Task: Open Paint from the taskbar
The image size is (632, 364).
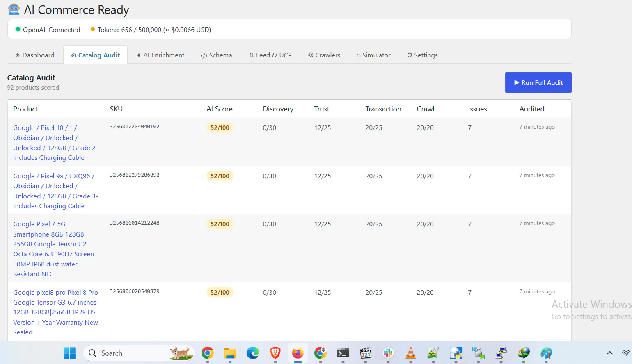Action: pos(546,353)
